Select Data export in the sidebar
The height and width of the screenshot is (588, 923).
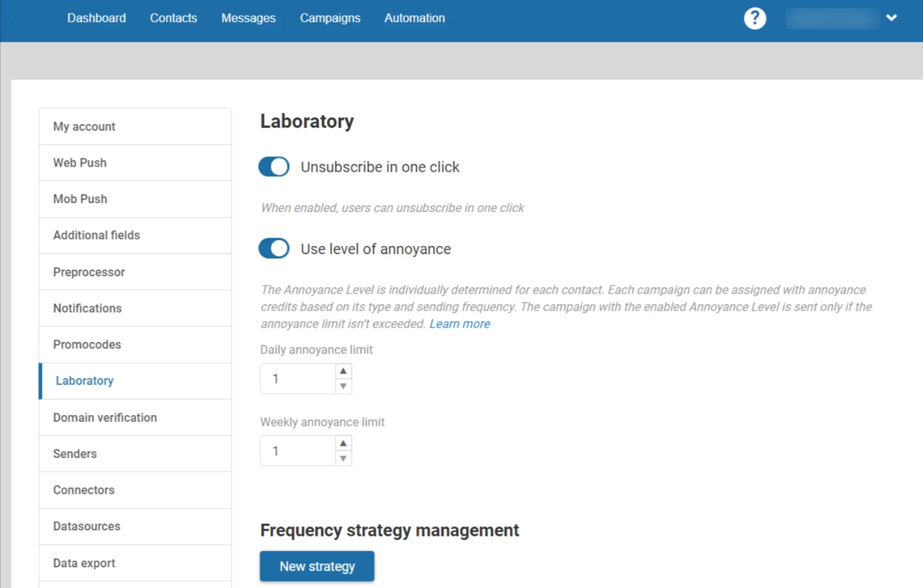coord(84,563)
